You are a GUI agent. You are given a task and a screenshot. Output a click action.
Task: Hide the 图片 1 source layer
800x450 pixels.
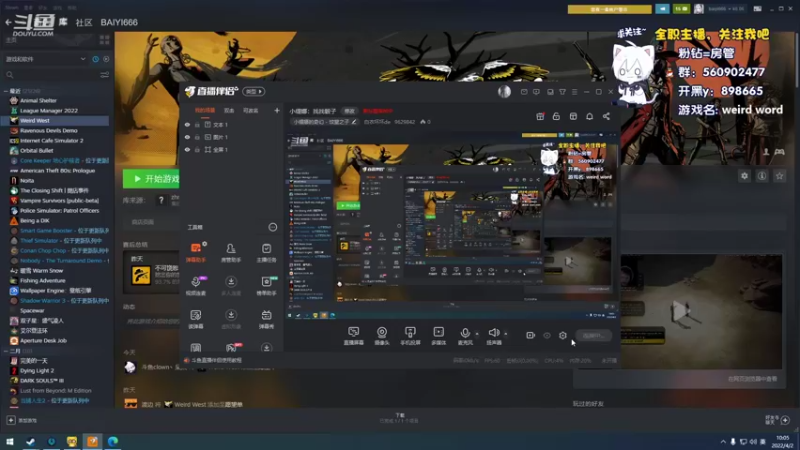(x=187, y=137)
